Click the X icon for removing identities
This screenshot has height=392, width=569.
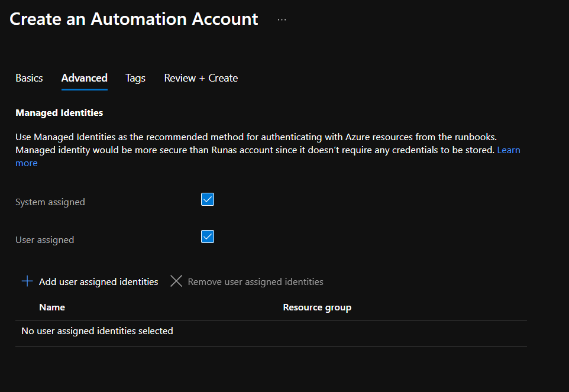point(176,281)
